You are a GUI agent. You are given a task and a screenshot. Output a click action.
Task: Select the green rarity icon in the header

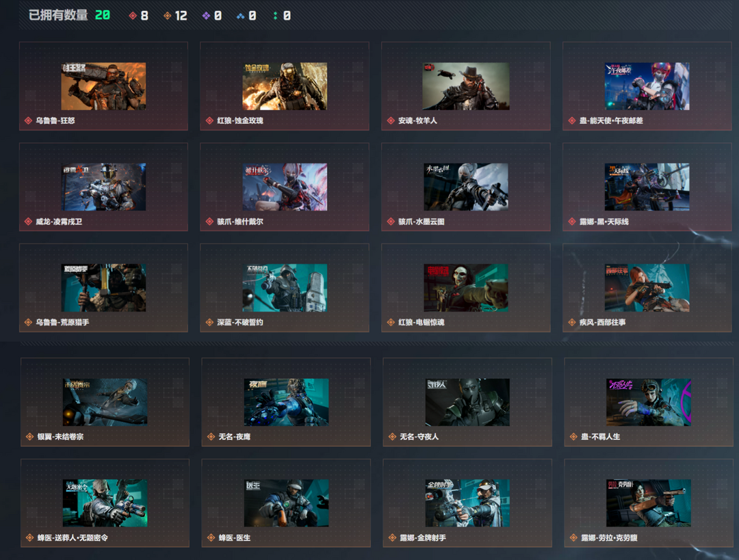tap(275, 16)
